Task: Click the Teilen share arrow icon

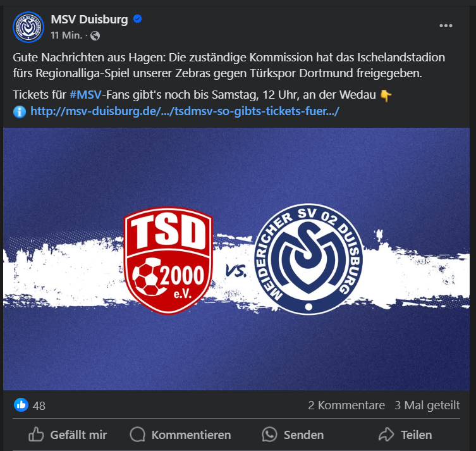Action: (386, 435)
